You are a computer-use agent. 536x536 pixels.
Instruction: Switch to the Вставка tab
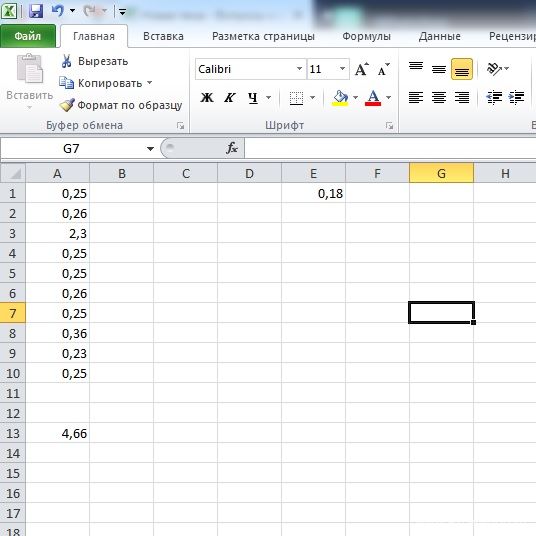pos(163,36)
